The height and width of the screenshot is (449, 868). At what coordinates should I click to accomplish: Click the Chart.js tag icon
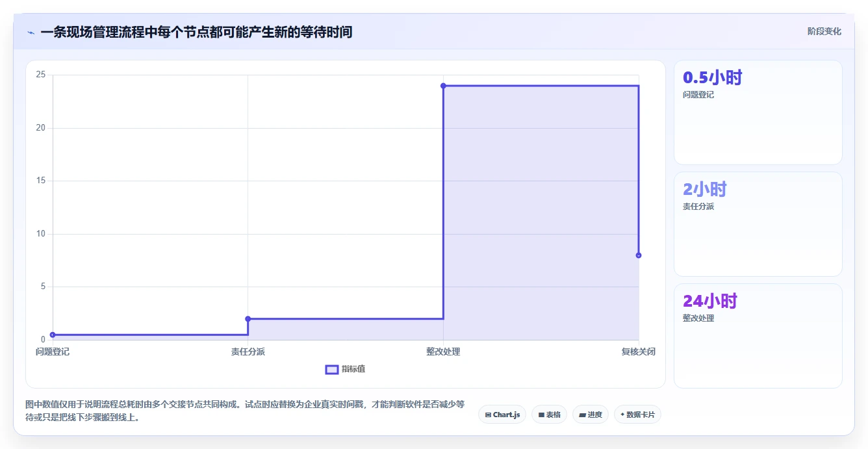(488, 415)
